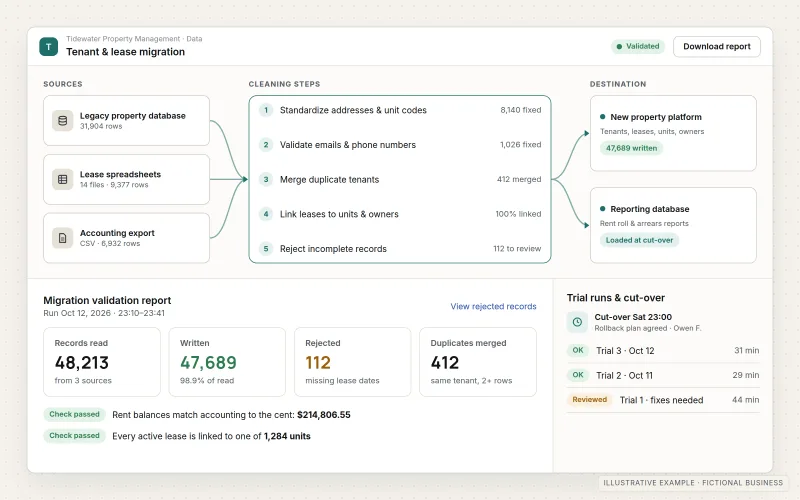Image resolution: width=800 pixels, height=500 pixels.
Task: Select Merge duplicate tenants step
Action: pyautogui.click(x=400, y=179)
